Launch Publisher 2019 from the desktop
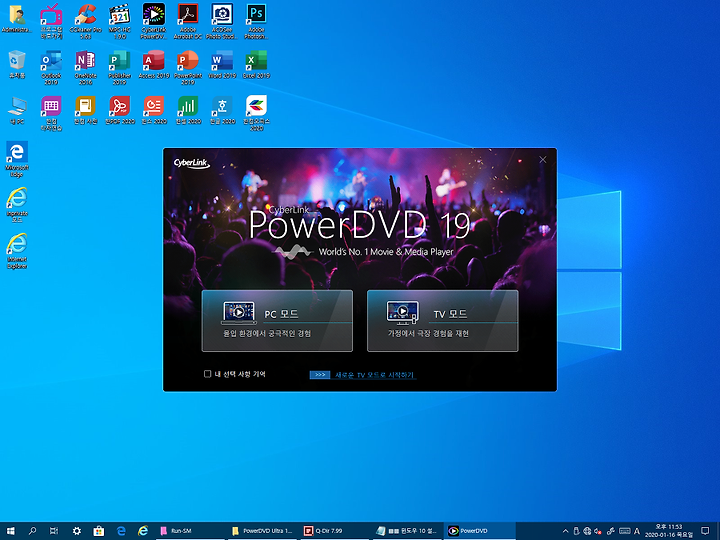Viewport: 720px width, 540px height. tap(119, 67)
